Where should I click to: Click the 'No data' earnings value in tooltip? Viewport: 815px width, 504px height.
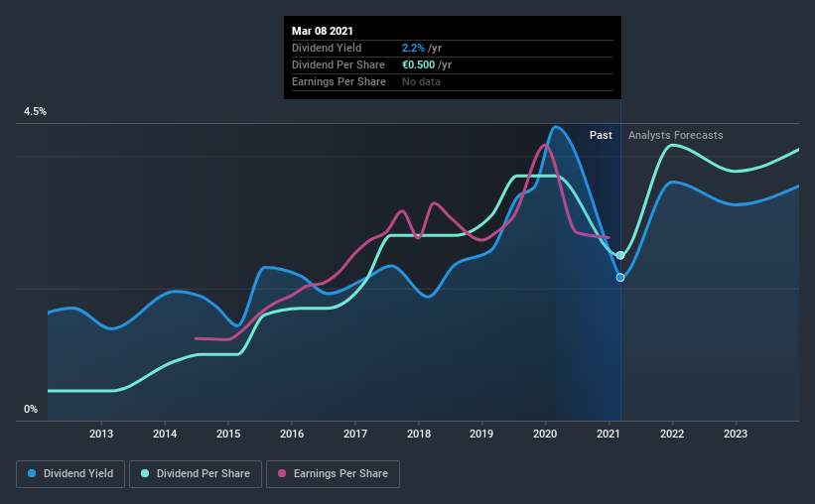421,81
